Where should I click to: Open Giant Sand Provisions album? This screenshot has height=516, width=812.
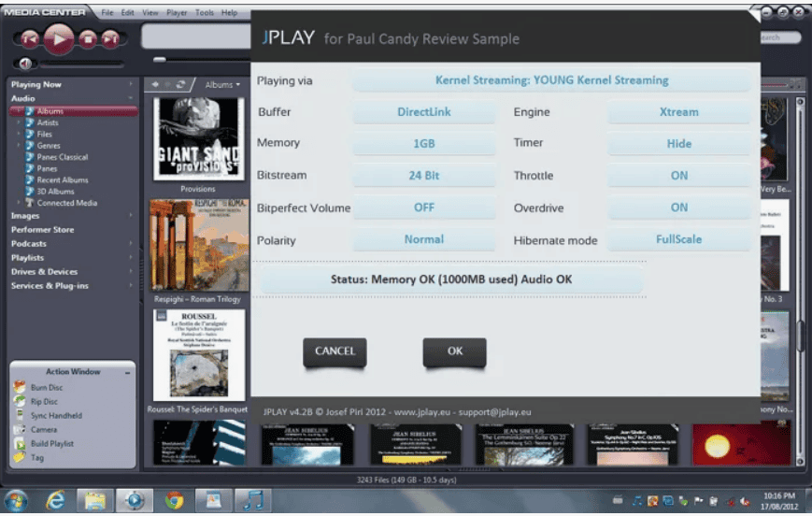tap(198, 138)
